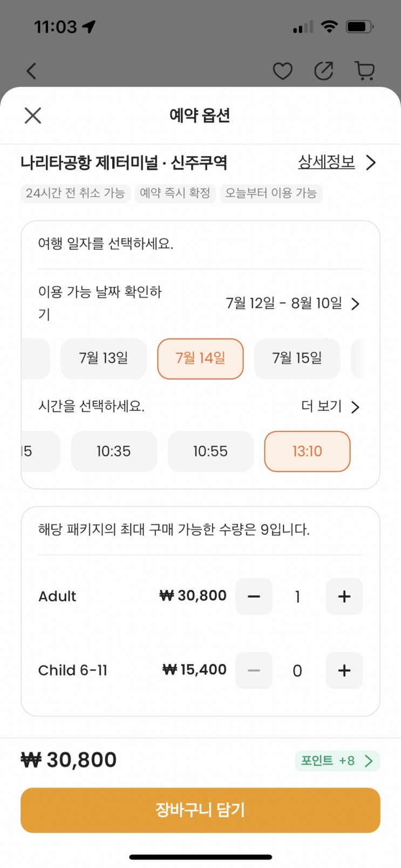Open the 7월 12일 - 8월 10일 date range
This screenshot has width=401, height=868.
(x=292, y=303)
